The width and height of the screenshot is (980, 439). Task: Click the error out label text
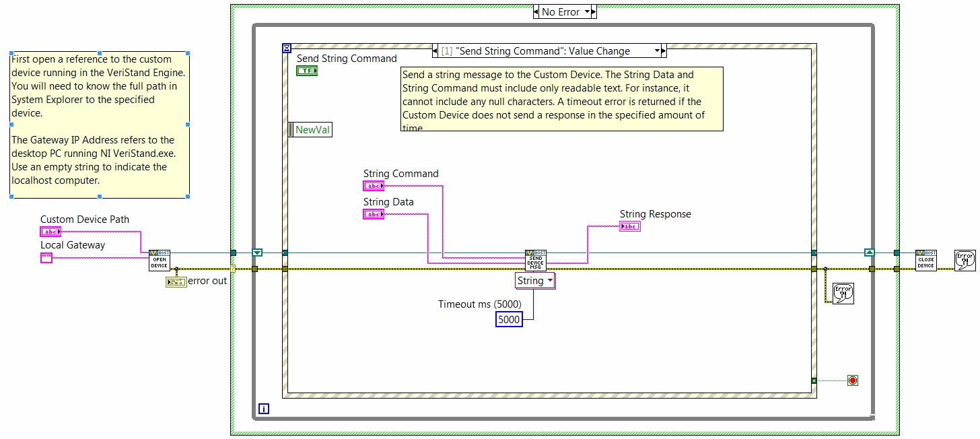[207, 281]
